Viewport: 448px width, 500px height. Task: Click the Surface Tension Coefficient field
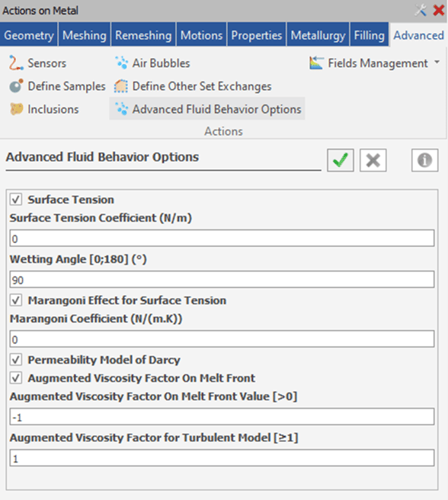(222, 239)
